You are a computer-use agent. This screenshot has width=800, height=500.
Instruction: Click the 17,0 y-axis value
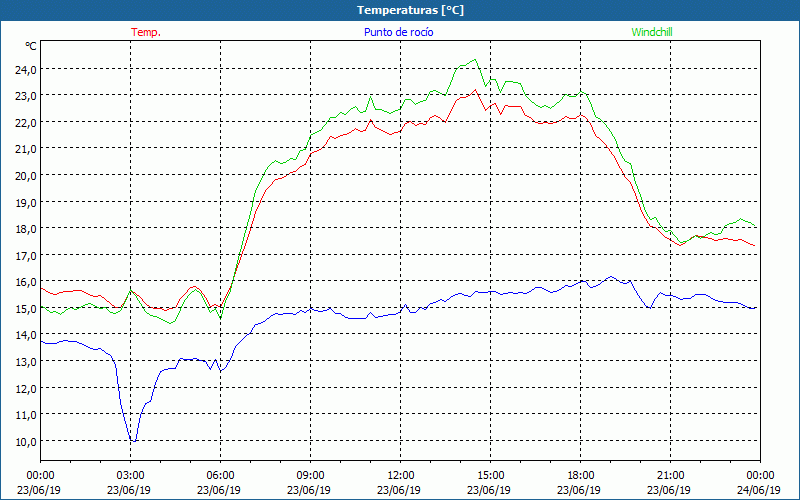pos(25,255)
